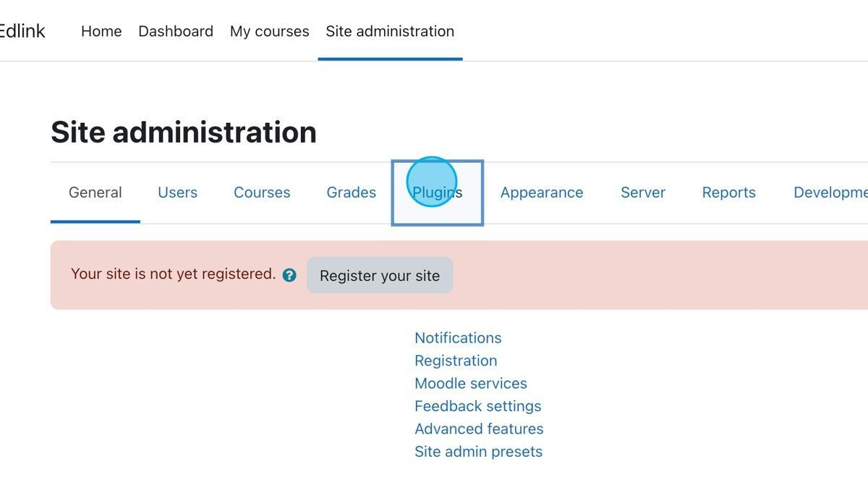The height and width of the screenshot is (485, 868).
Task: Go to the Appearance tab
Action: coord(541,193)
